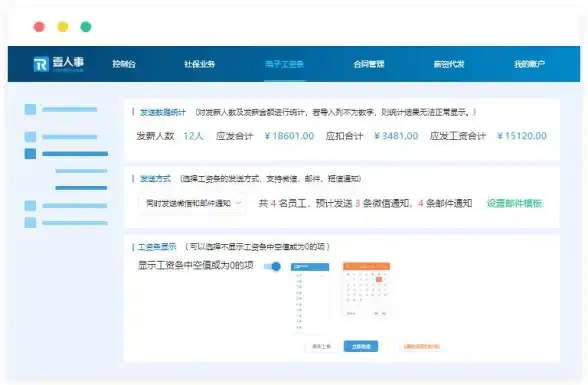Screen dimensions: 588x385
Task: Click the red window close dot
Action: tap(39, 27)
